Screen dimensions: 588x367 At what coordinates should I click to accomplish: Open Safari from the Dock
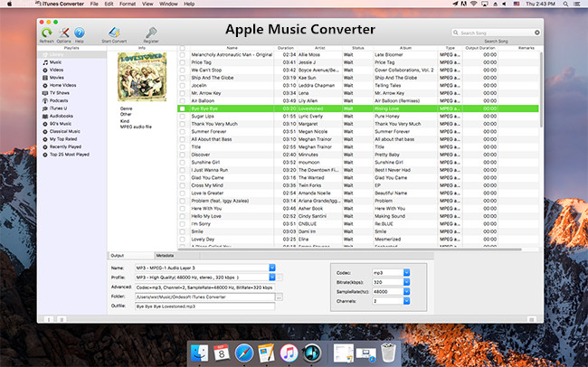click(x=244, y=353)
